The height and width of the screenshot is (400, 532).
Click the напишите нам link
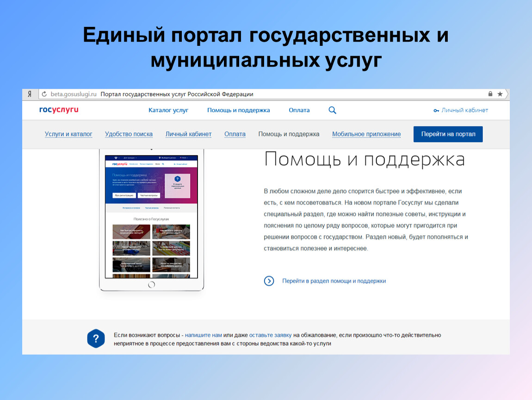coord(204,335)
